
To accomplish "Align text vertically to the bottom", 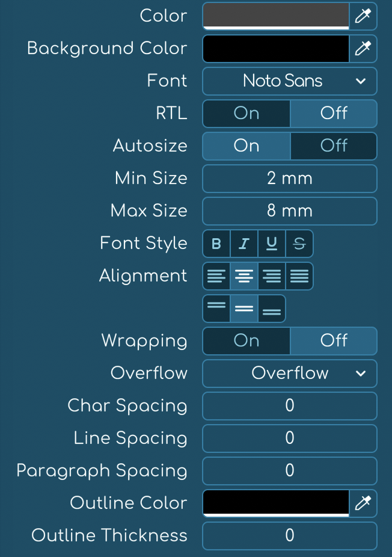I will pos(272,309).
